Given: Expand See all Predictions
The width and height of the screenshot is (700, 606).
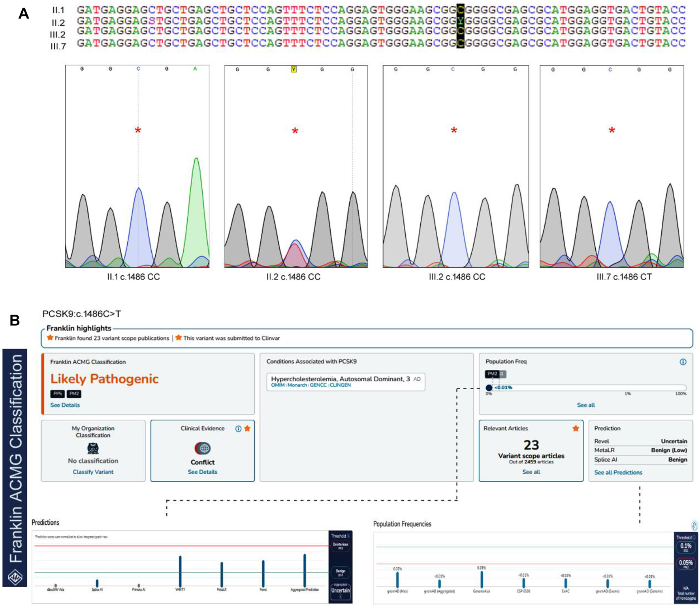Looking at the screenshot, I should click(618, 473).
